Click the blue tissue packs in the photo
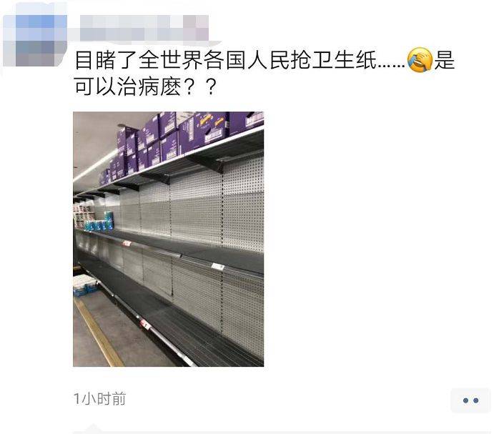 99,222
